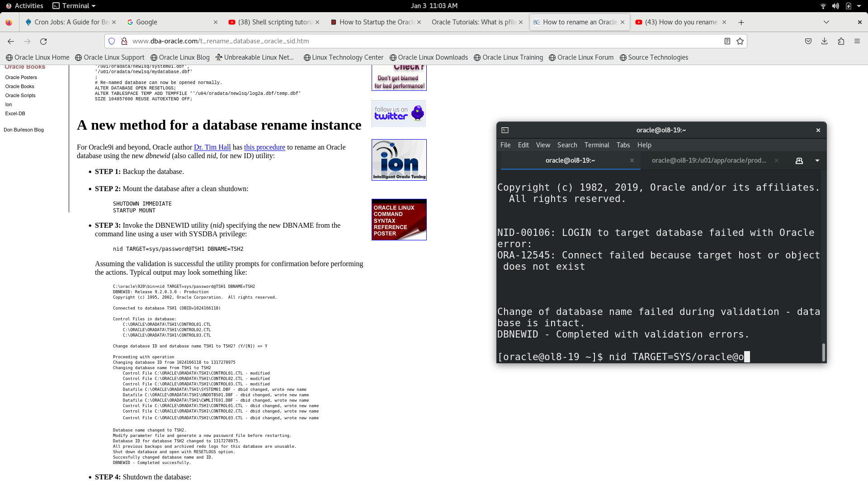Viewport: 868px width, 488px height.
Task: Open the Search menu in terminal
Action: click(x=567, y=145)
